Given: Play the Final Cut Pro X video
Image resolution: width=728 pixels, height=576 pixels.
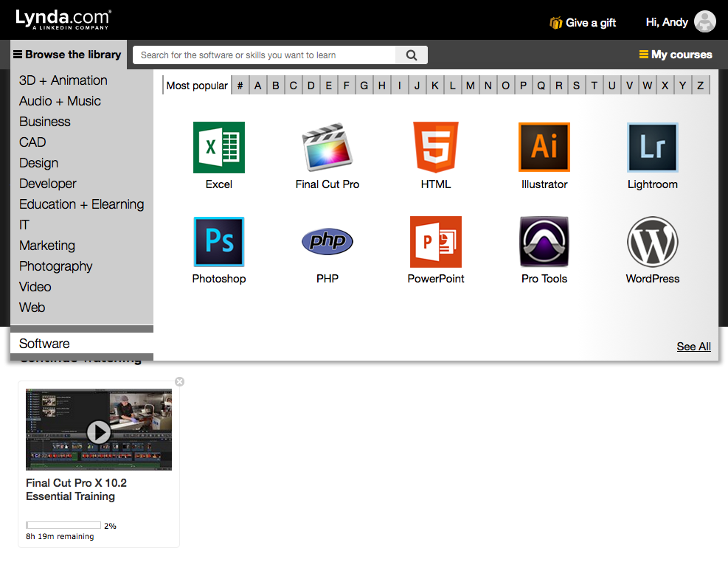Looking at the screenshot, I should pos(98,432).
